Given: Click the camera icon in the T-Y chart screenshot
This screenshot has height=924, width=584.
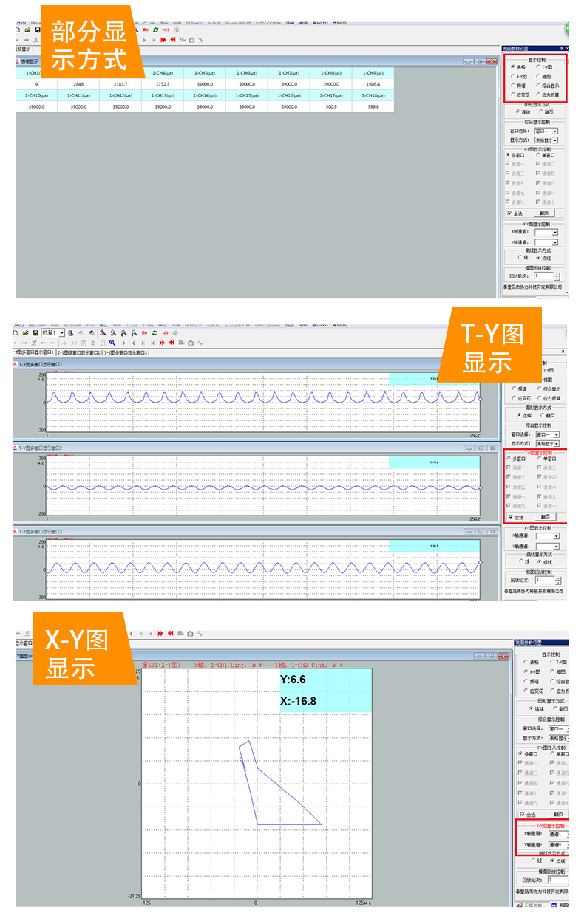Looking at the screenshot, I should 191,343.
